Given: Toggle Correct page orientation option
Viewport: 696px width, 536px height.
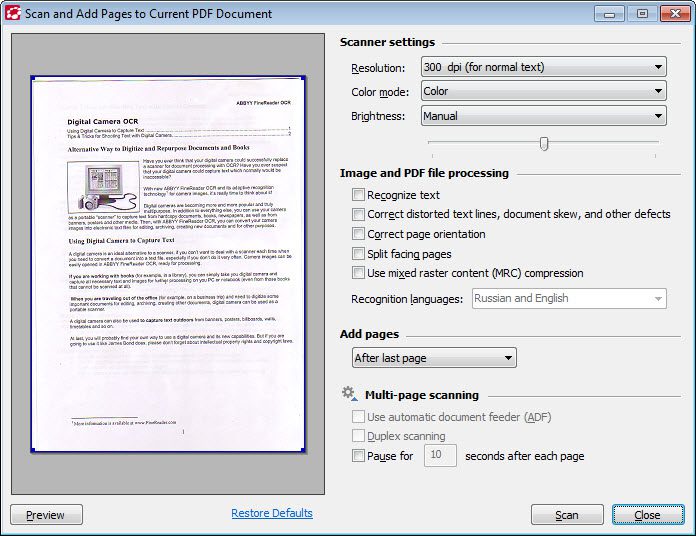Looking at the screenshot, I should (x=358, y=234).
